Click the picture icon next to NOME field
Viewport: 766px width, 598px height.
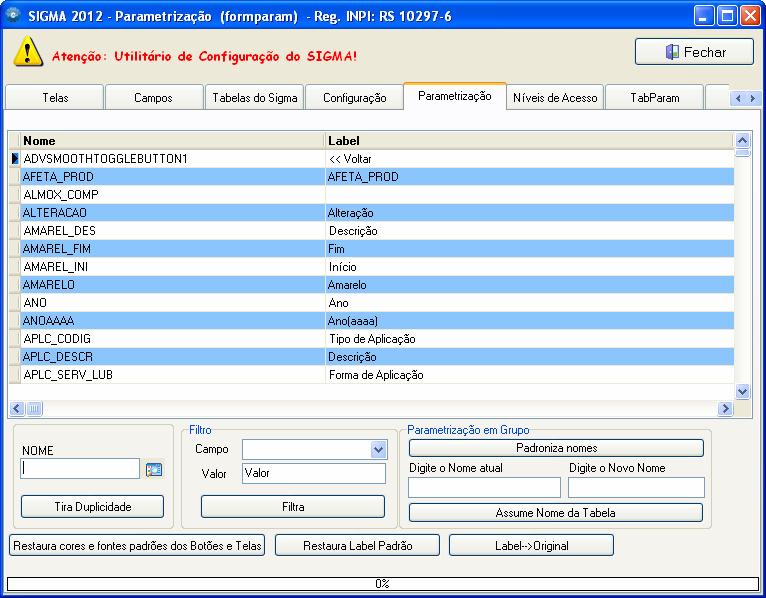[154, 470]
